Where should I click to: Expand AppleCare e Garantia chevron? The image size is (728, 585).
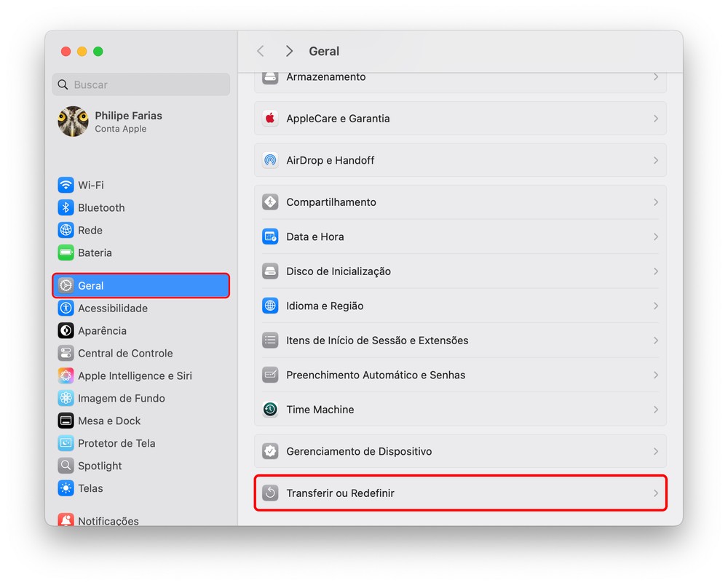coord(656,119)
